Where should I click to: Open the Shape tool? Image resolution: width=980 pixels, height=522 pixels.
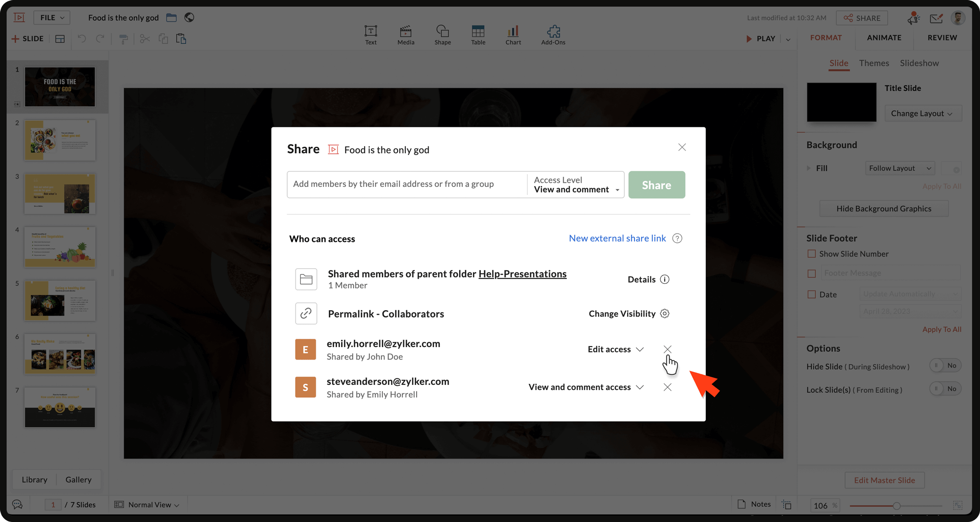click(442, 35)
